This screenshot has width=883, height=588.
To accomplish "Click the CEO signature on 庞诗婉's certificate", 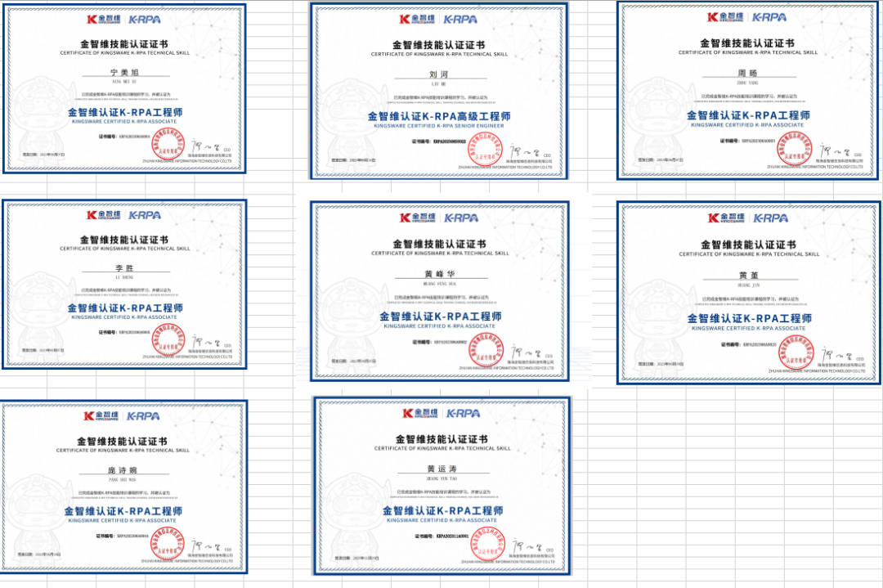I will 206,545.
